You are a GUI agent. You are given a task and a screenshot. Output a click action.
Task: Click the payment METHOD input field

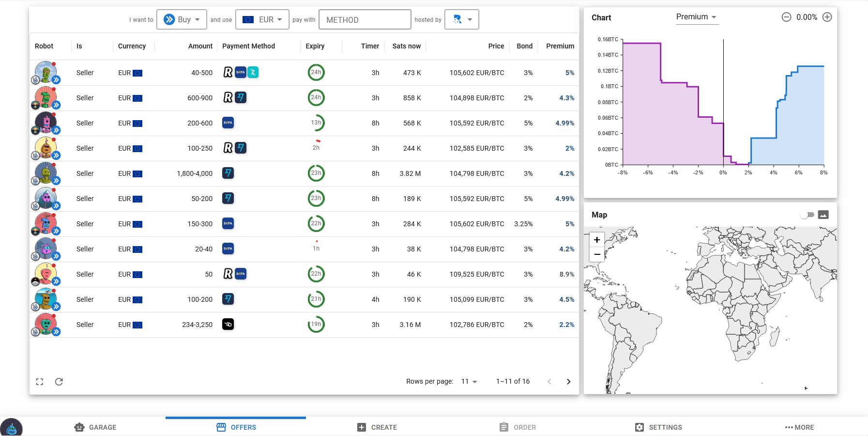365,20
